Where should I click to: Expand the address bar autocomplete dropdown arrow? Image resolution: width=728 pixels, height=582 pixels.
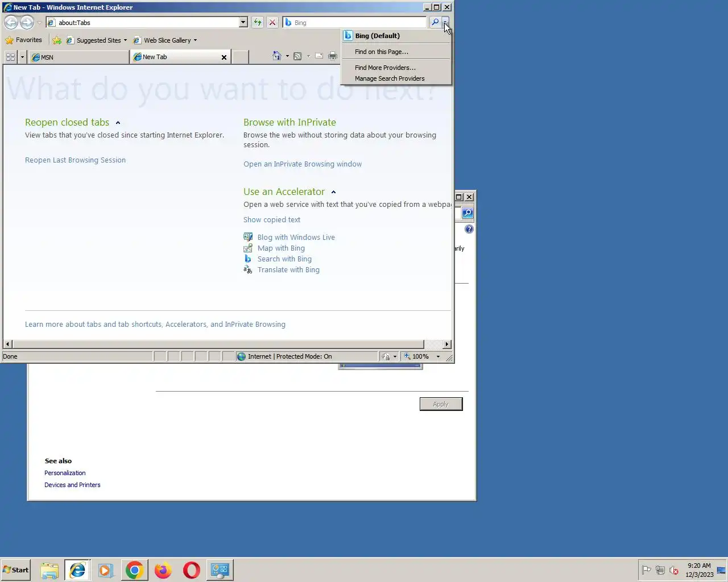click(243, 23)
